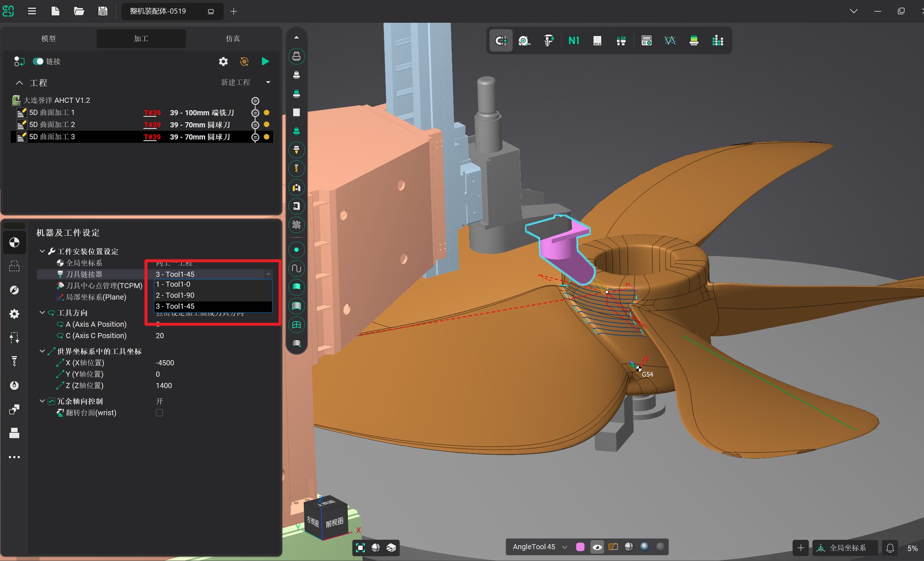924x561 pixels.
Task: Choose 1 - Tool1-0 option
Action: click(x=213, y=285)
